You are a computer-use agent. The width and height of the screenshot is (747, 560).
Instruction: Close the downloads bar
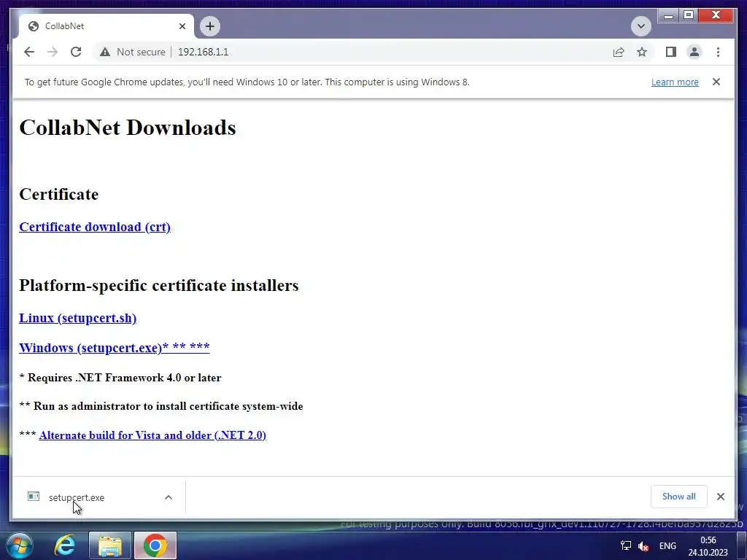[720, 497]
